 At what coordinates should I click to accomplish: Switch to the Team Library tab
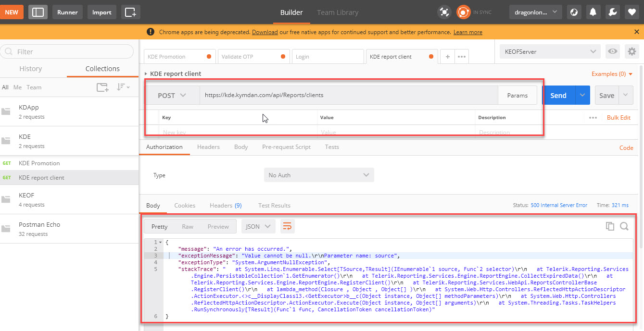pyautogui.click(x=338, y=12)
